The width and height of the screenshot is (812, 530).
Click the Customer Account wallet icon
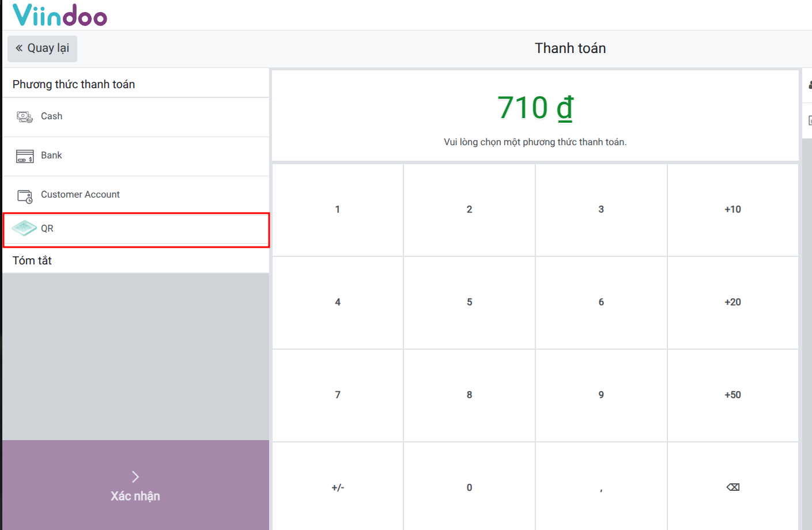click(25, 196)
